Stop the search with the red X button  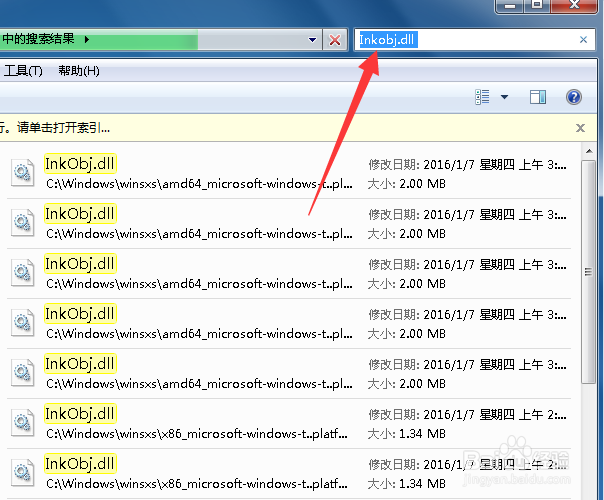(x=335, y=40)
